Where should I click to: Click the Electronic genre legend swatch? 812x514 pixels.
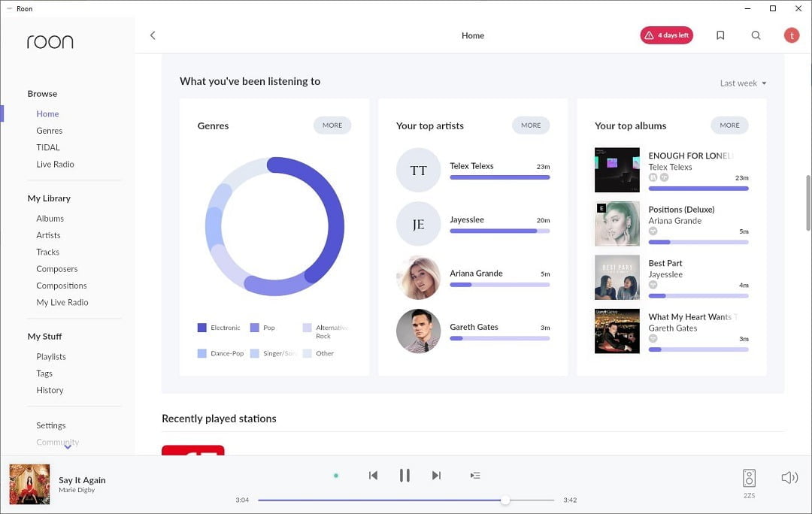202,328
